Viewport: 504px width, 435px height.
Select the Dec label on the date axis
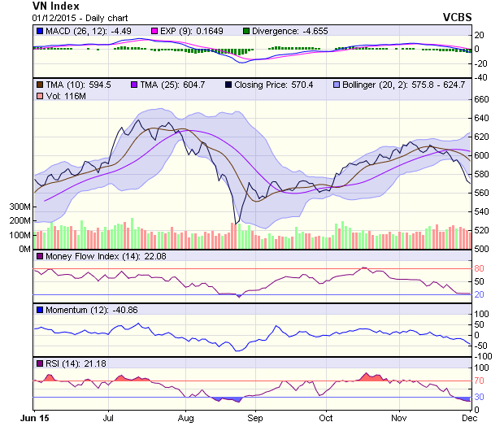468,418
